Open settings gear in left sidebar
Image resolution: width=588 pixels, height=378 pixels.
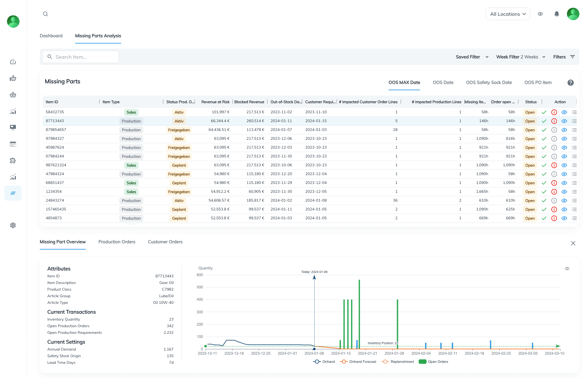tap(13, 225)
